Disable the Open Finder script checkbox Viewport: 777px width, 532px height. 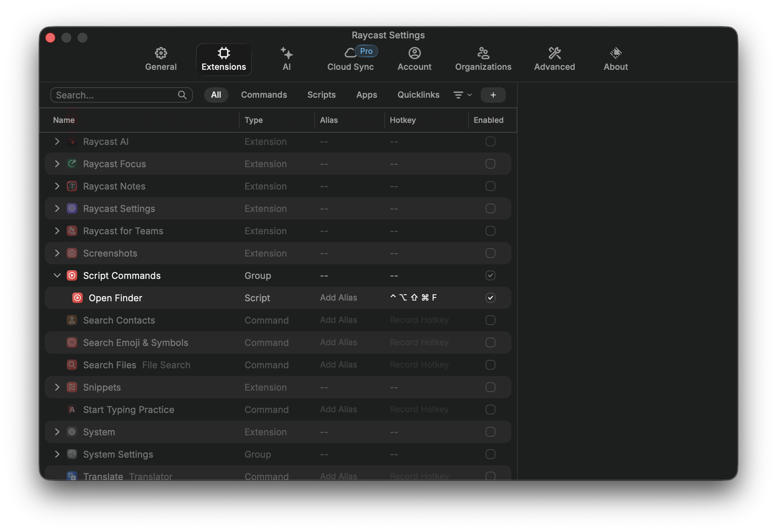click(490, 298)
